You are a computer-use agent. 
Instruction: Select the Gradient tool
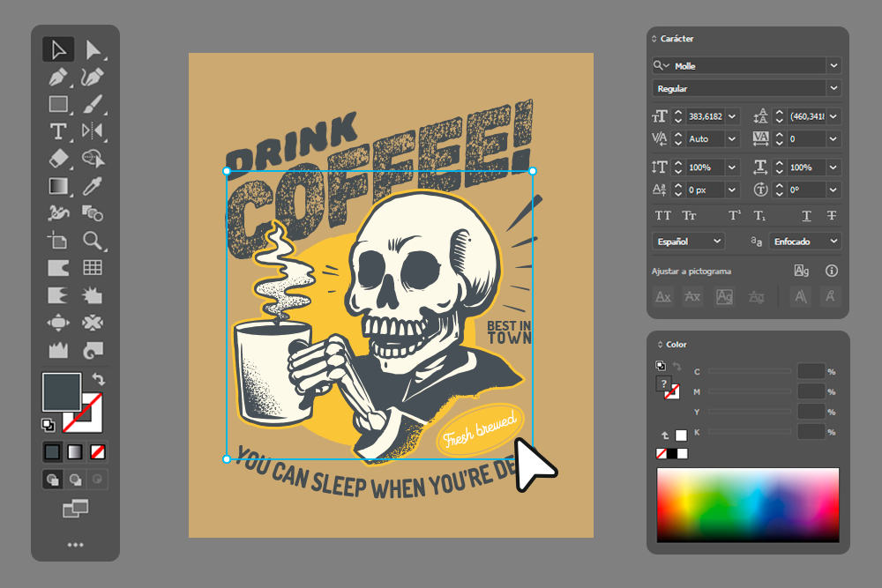(x=58, y=186)
